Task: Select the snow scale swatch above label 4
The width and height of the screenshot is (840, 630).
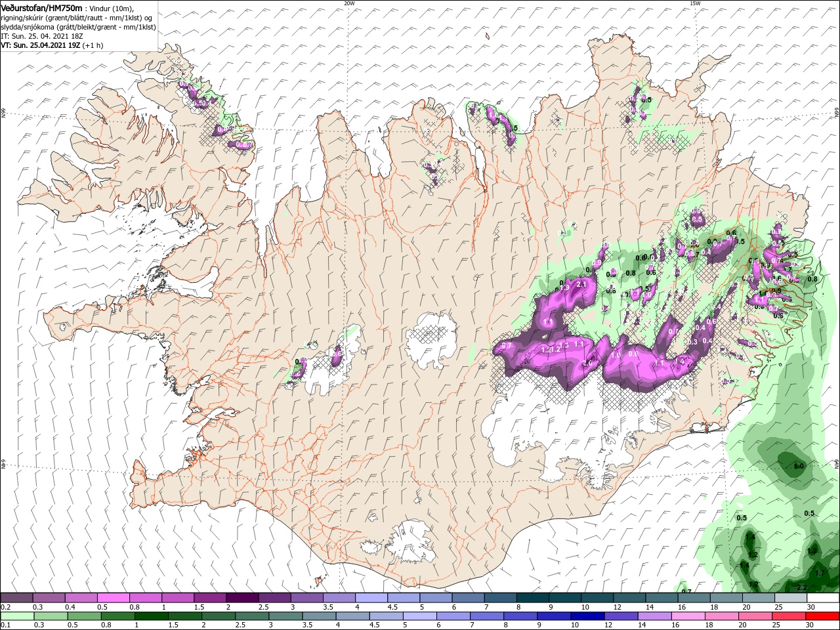Action: [x=371, y=598]
